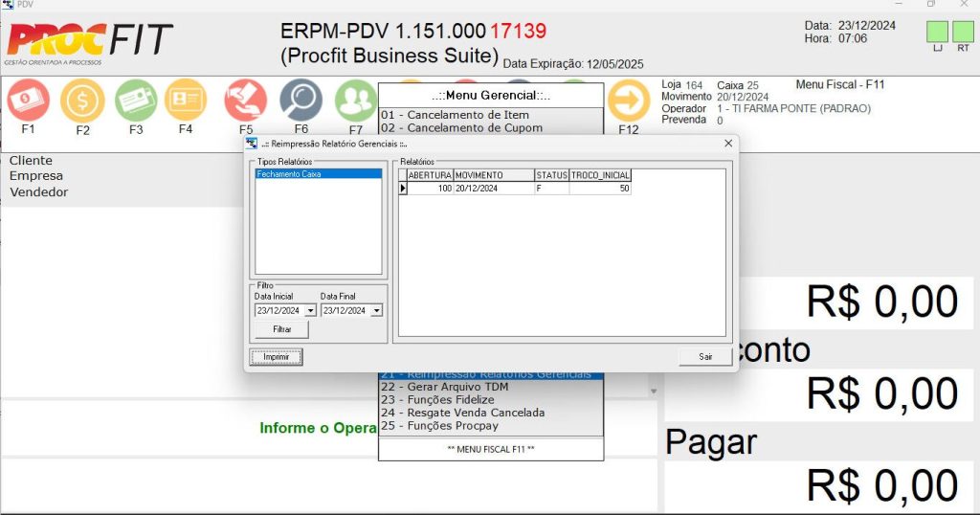Click the scroll down arrow near the item list
980x515 pixels.
[x=653, y=392]
